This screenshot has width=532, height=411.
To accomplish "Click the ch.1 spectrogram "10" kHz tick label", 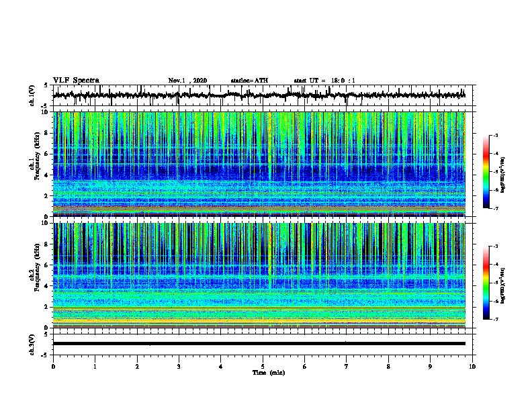I will tap(44, 112).
